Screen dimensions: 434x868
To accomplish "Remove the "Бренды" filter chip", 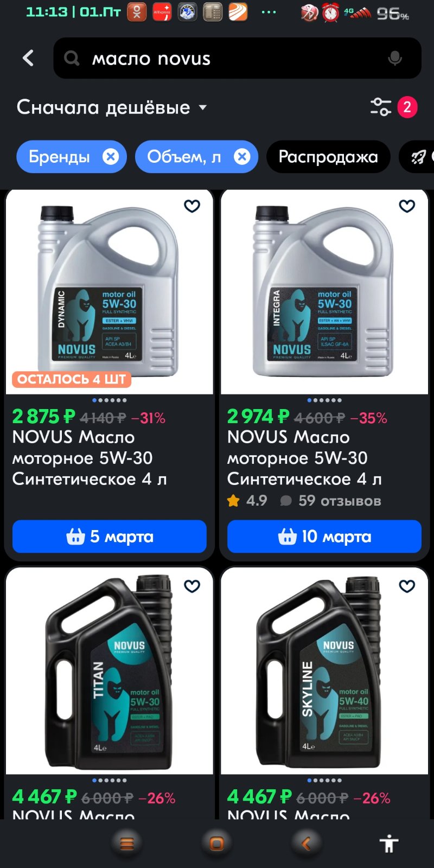I will (111, 157).
